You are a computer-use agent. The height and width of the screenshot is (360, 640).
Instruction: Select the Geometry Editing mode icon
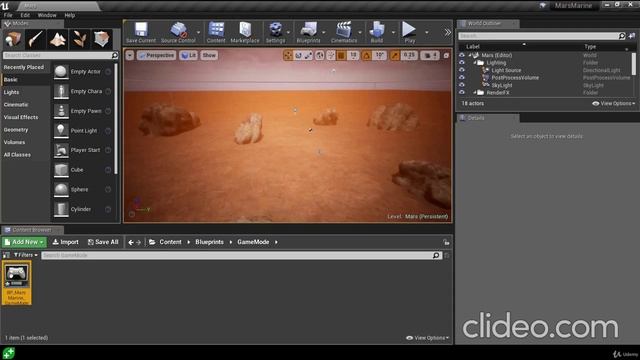coord(102,39)
